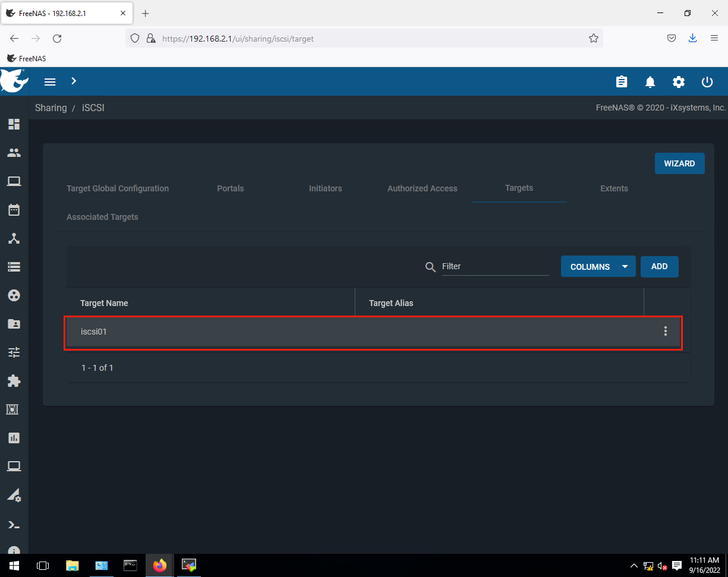Open the Sharing folder icon in sidebar
728x577 pixels.
tap(14, 324)
